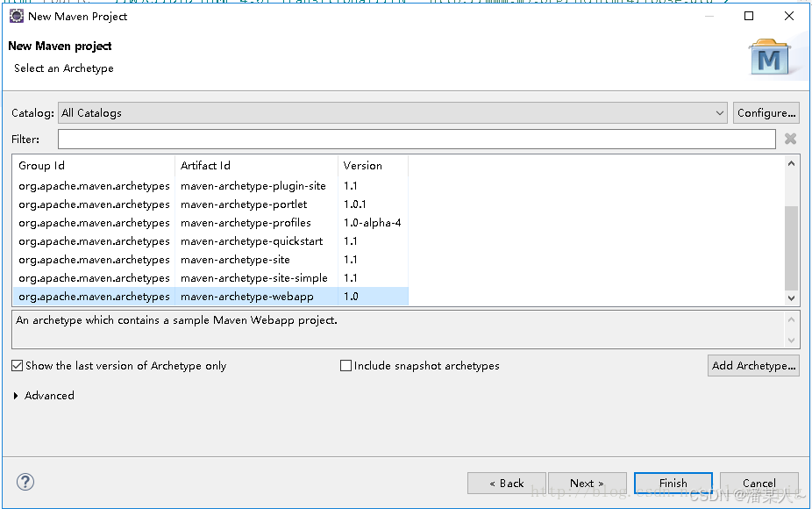Expand the Advanced section
Image resolution: width=812 pixels, height=509 pixels.
click(44, 396)
